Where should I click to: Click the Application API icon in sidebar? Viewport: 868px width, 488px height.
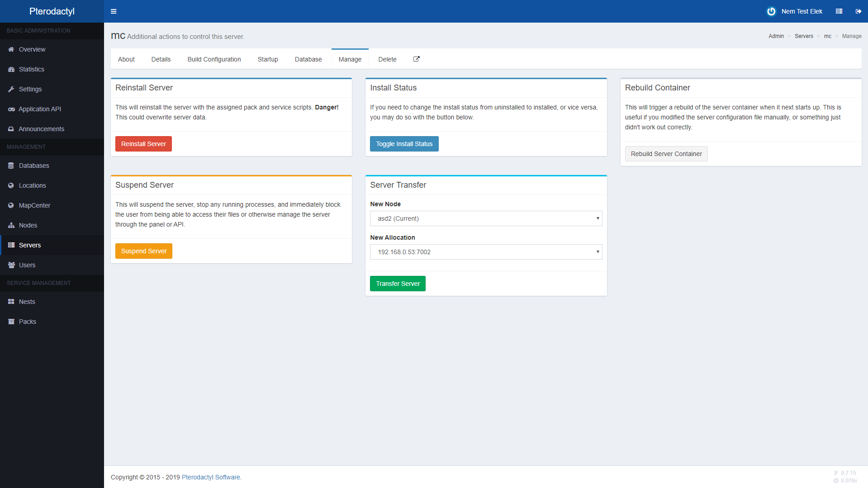11,109
